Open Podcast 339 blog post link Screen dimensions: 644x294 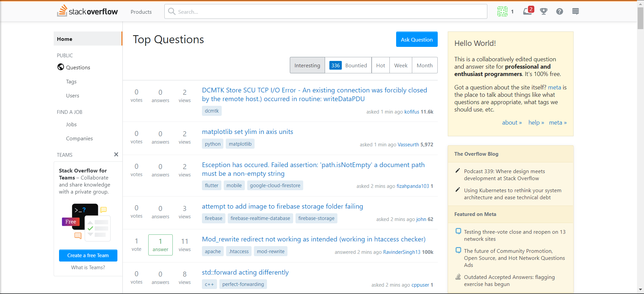coord(504,175)
